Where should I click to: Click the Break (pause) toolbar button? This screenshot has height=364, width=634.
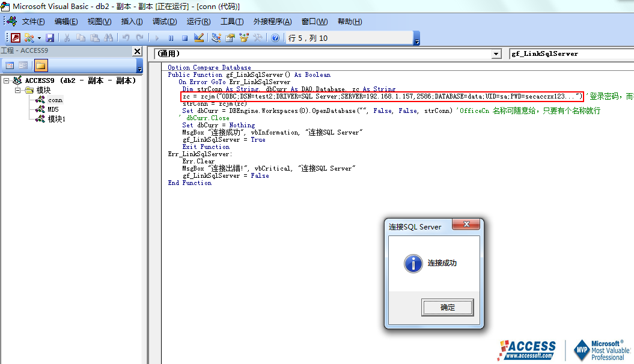coord(171,38)
